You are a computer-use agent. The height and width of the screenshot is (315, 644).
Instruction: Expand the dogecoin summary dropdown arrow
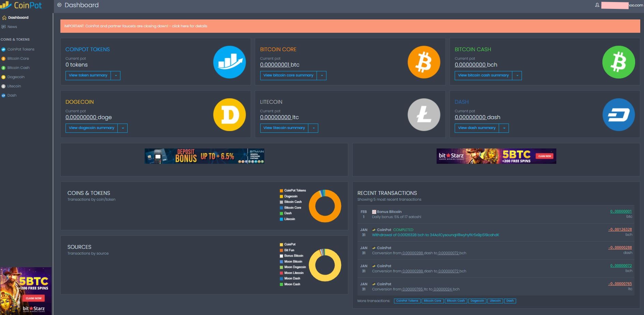tap(123, 128)
